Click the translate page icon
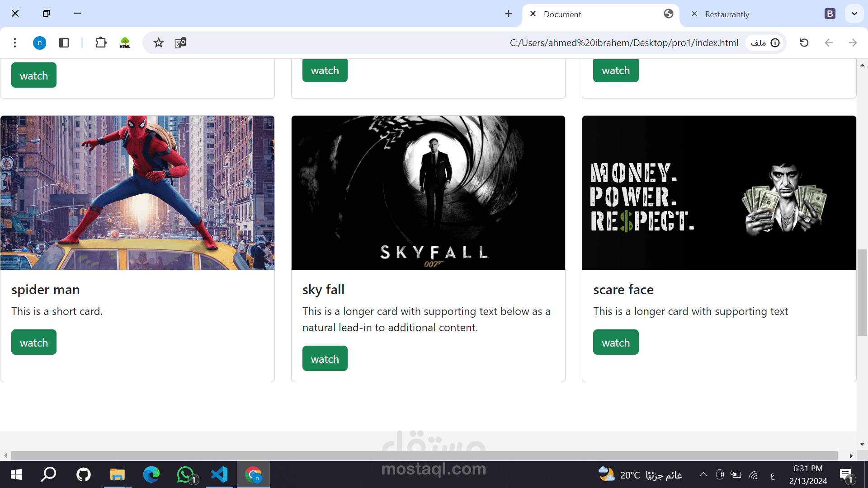 coord(180,42)
